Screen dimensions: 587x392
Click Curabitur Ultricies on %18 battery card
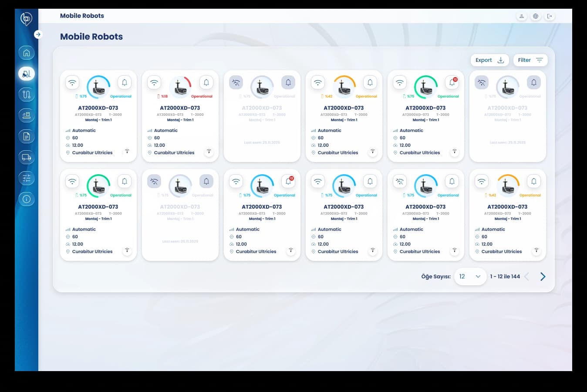[x=174, y=152]
